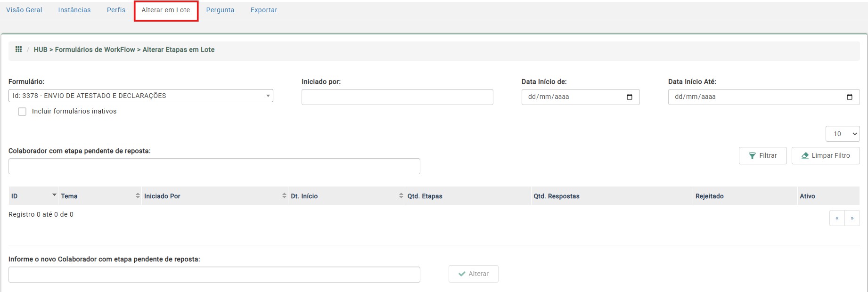Sort by Iniciado Por column arrows
Image resolution: width=868 pixels, height=292 pixels.
pyautogui.click(x=284, y=196)
